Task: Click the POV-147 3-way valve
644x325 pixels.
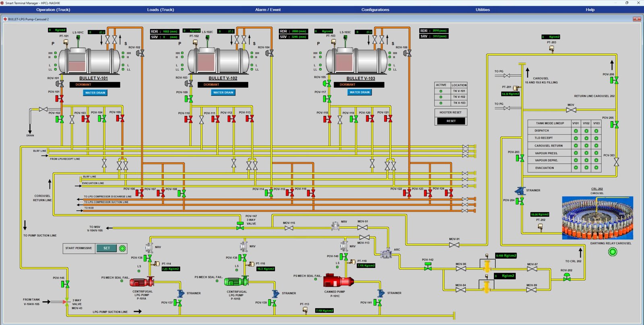Action: 240,226
